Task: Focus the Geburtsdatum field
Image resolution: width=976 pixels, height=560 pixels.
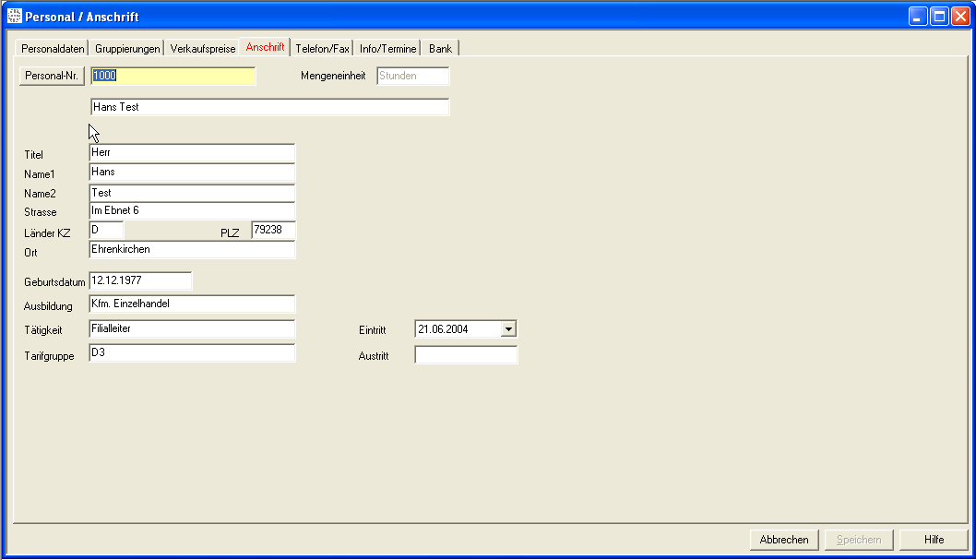Action: (x=140, y=280)
